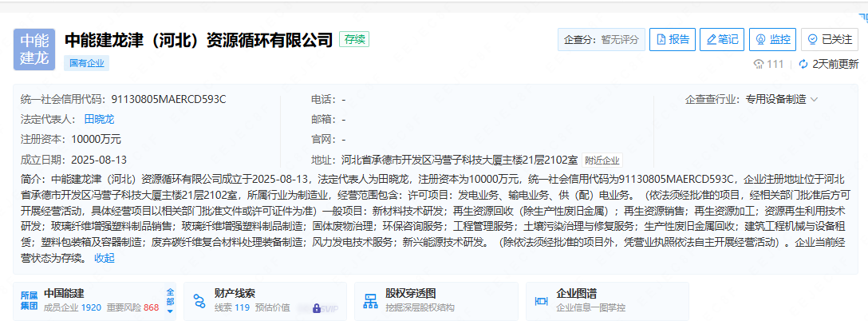
Task: Open the 企业图谱 card
Action: pos(607,301)
